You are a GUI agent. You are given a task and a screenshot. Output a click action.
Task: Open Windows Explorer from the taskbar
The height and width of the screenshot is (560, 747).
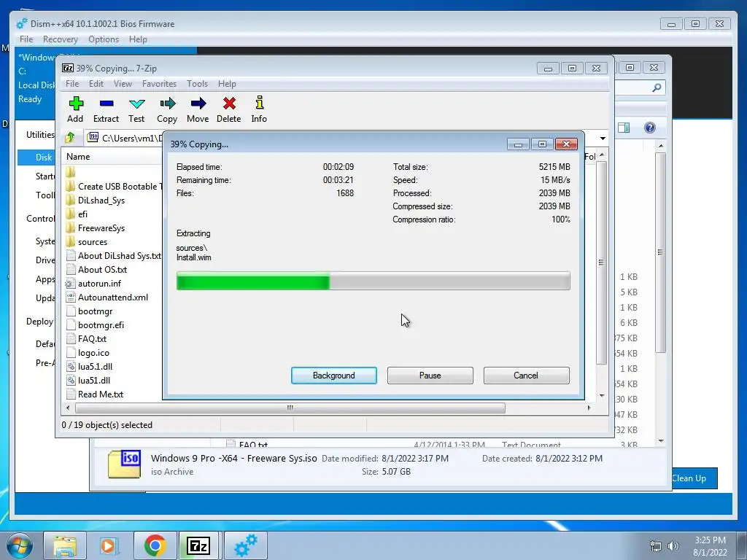pos(65,545)
